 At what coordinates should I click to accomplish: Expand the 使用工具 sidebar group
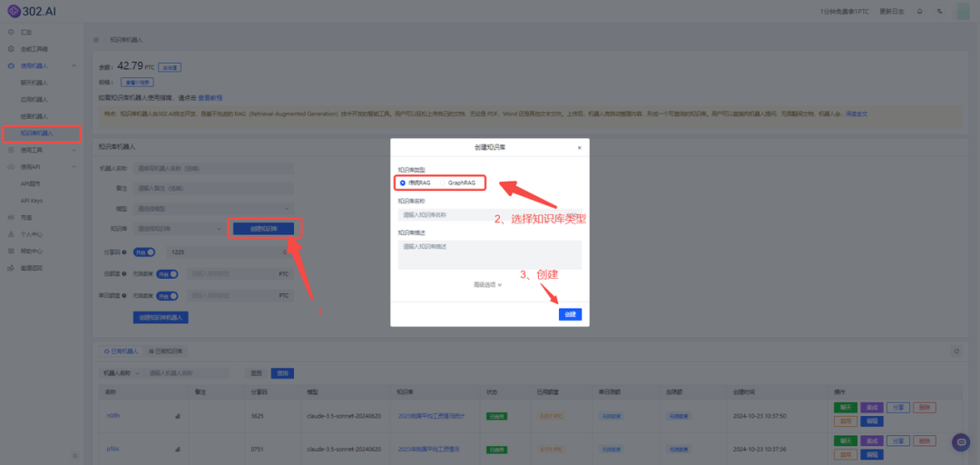pyautogui.click(x=42, y=150)
